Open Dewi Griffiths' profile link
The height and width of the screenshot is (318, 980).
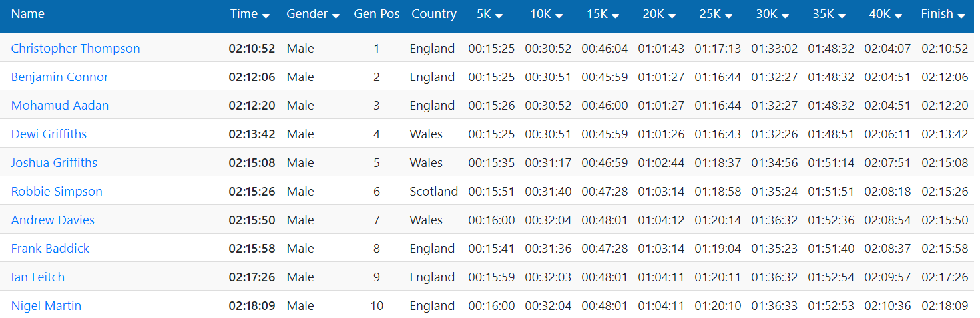49,134
